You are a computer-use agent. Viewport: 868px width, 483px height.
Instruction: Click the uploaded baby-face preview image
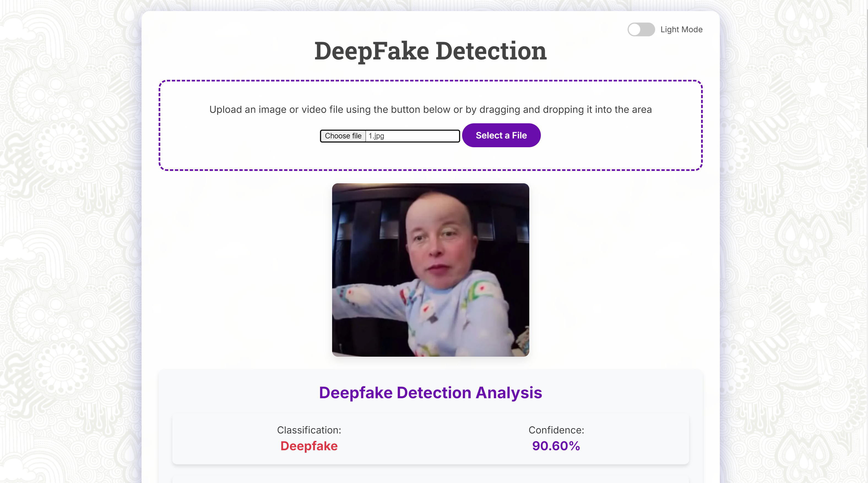(430, 270)
